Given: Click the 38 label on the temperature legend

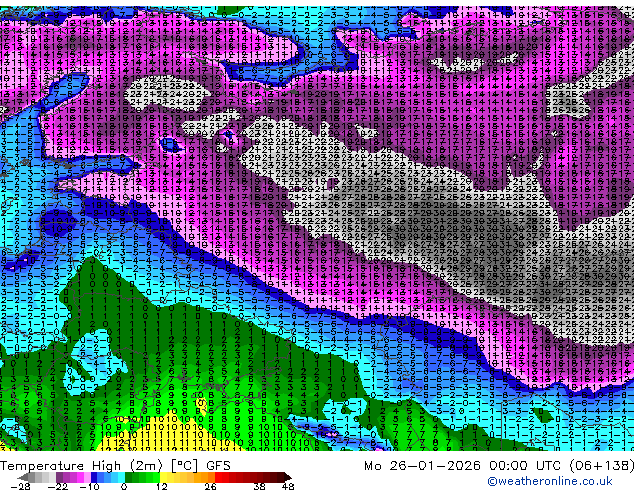Looking at the screenshot, I should 260,486.
